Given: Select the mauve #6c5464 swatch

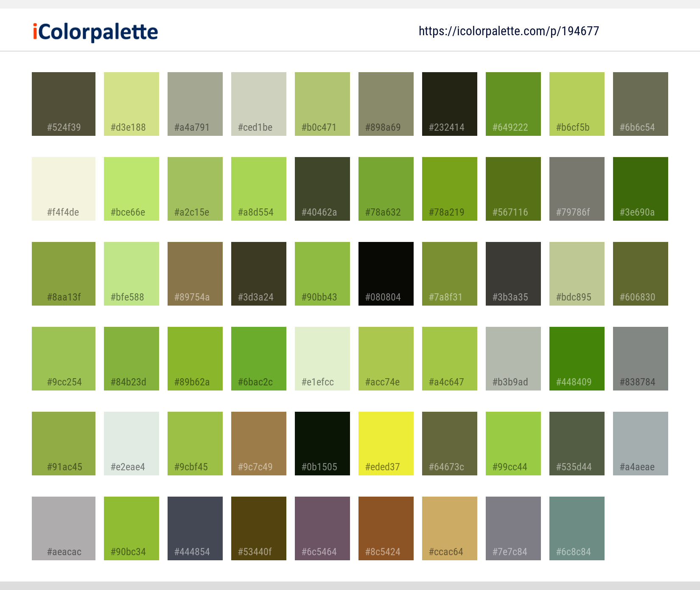Looking at the screenshot, I should [322, 528].
